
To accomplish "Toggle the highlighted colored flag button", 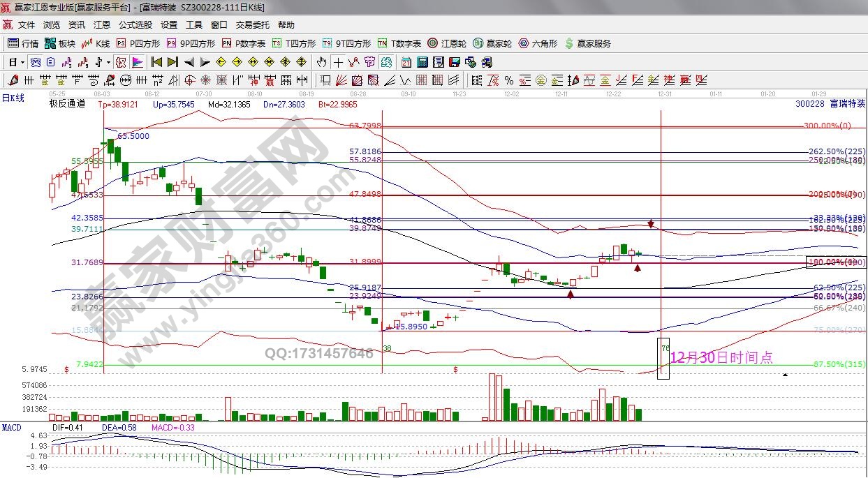I will (137, 62).
